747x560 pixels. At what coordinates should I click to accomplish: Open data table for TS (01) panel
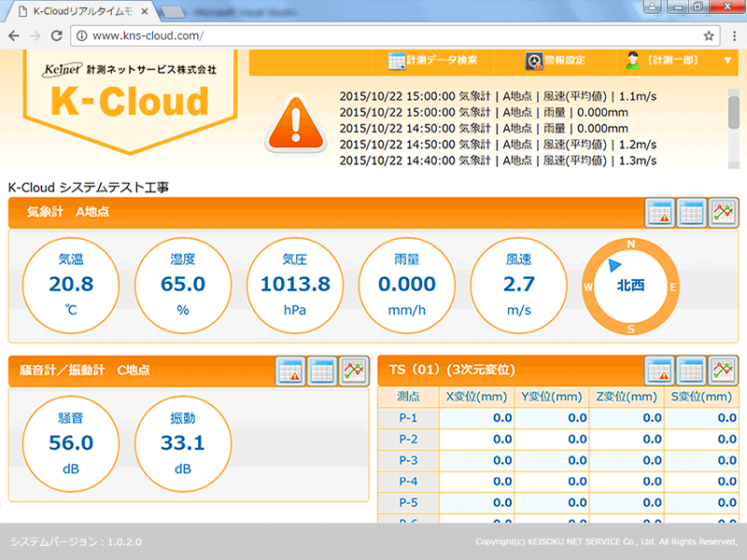click(x=692, y=370)
